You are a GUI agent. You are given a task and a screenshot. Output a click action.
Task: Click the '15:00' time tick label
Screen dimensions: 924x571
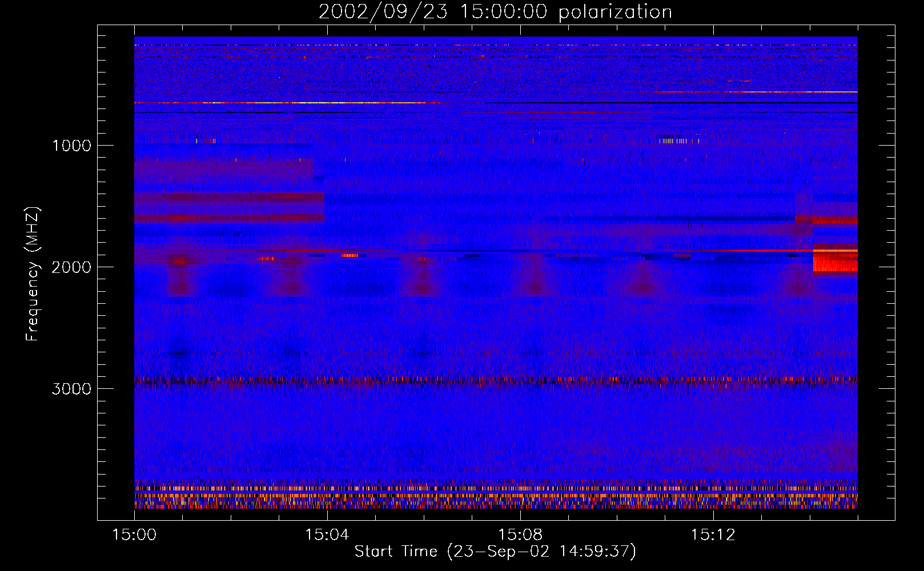click(x=134, y=534)
